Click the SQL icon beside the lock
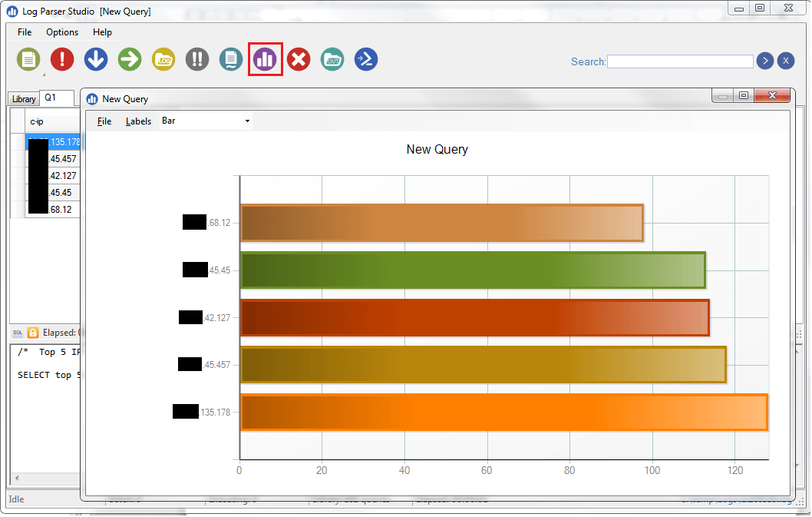Image resolution: width=812 pixels, height=517 pixels. (x=18, y=333)
